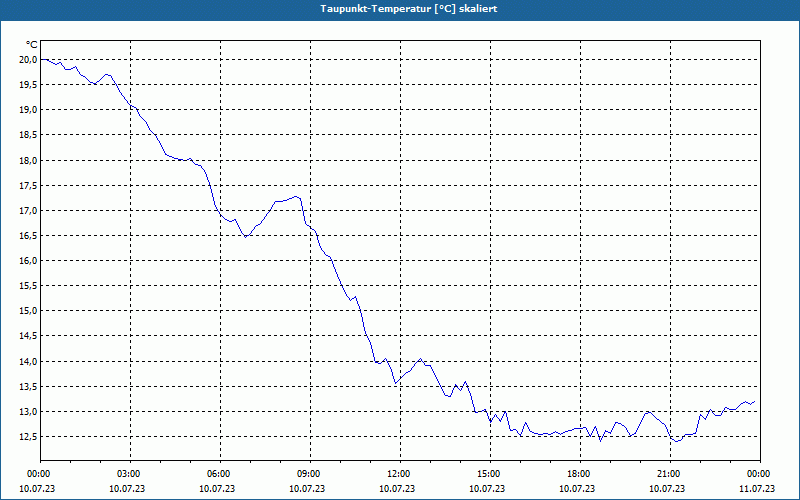Click the '°C' unit label above the y-axis
Image resolution: width=800 pixels, height=500 pixels.
click(x=32, y=45)
